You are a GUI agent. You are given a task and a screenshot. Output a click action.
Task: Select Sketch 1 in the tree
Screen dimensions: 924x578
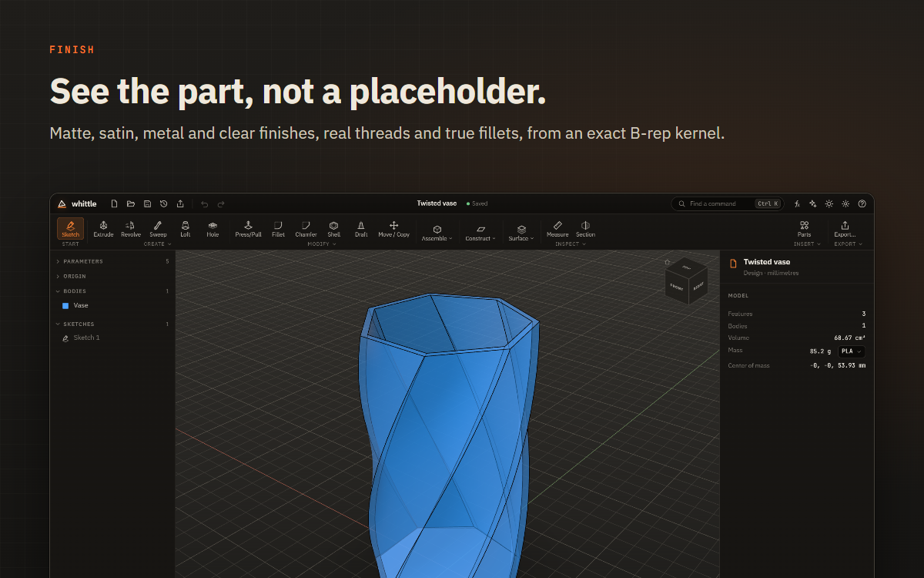click(112, 338)
